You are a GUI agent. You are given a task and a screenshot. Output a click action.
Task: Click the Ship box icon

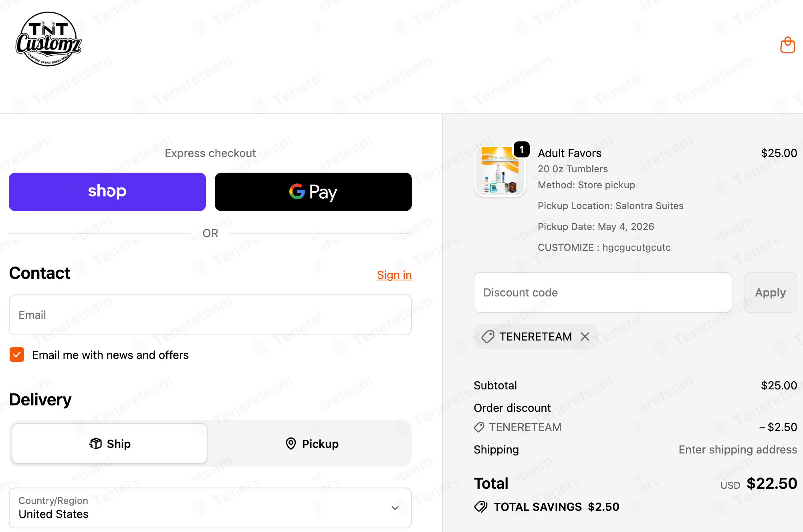pyautogui.click(x=96, y=443)
